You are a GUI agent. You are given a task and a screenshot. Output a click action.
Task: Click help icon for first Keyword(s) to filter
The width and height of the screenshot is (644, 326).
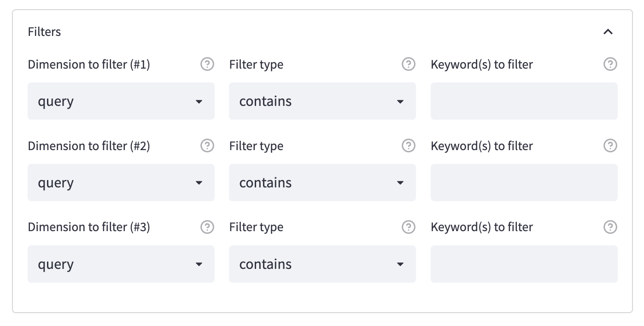pyautogui.click(x=610, y=64)
